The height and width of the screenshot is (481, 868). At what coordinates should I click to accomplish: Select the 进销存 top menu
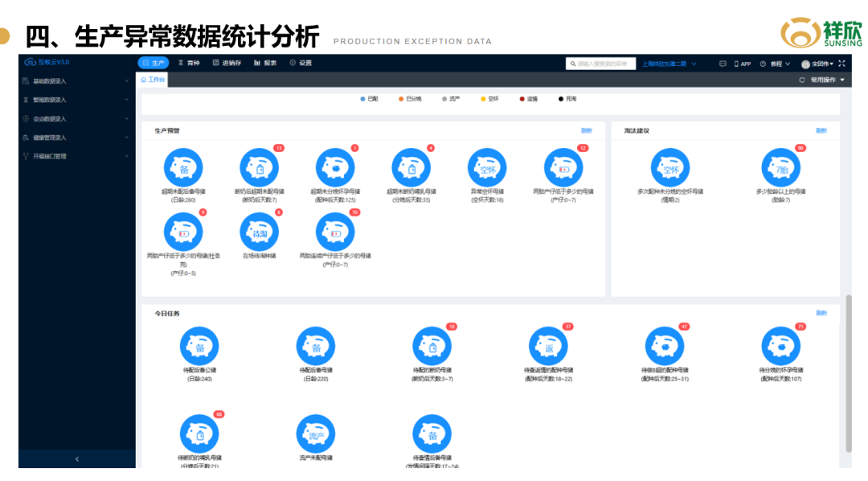[x=227, y=64]
